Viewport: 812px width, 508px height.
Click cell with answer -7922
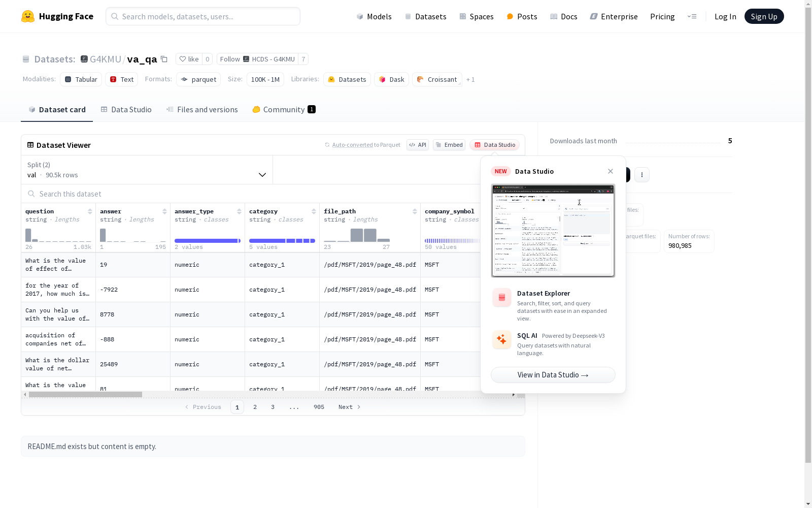click(133, 290)
